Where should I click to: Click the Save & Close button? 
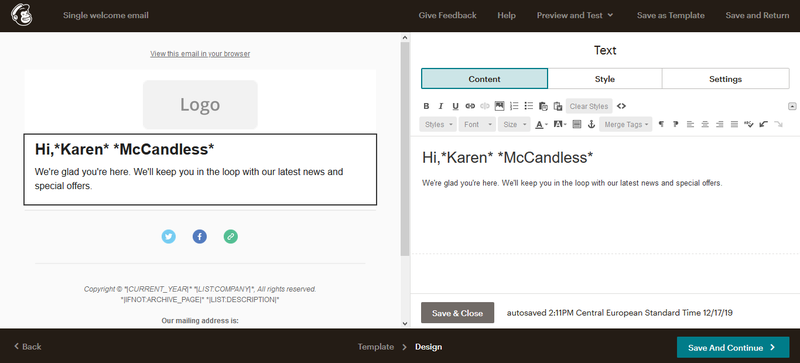click(457, 313)
